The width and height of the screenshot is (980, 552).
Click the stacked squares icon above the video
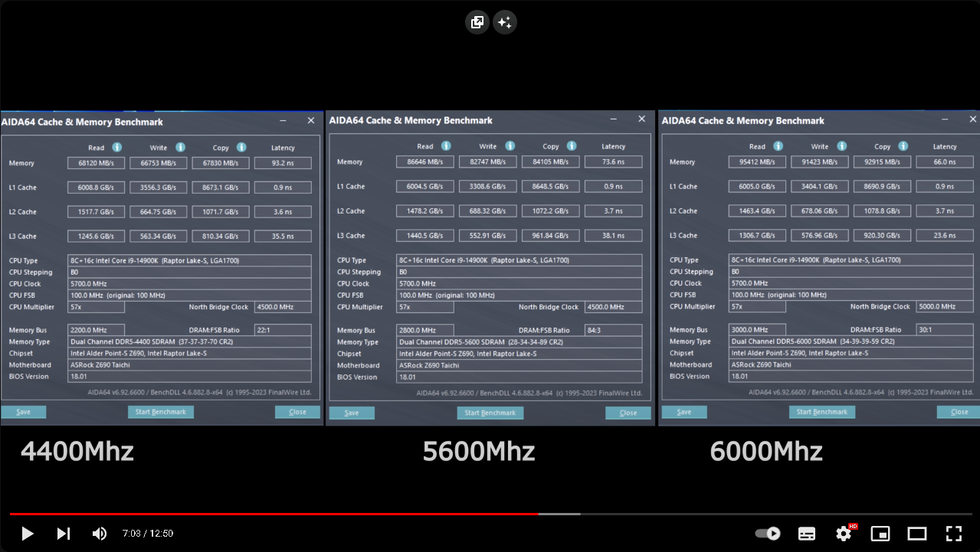coord(477,22)
